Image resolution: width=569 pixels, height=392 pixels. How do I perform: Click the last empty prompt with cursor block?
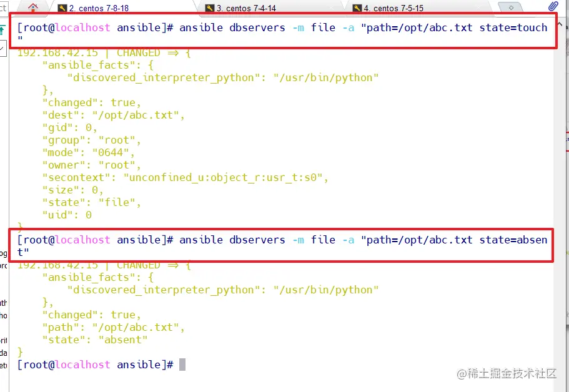coord(101,365)
